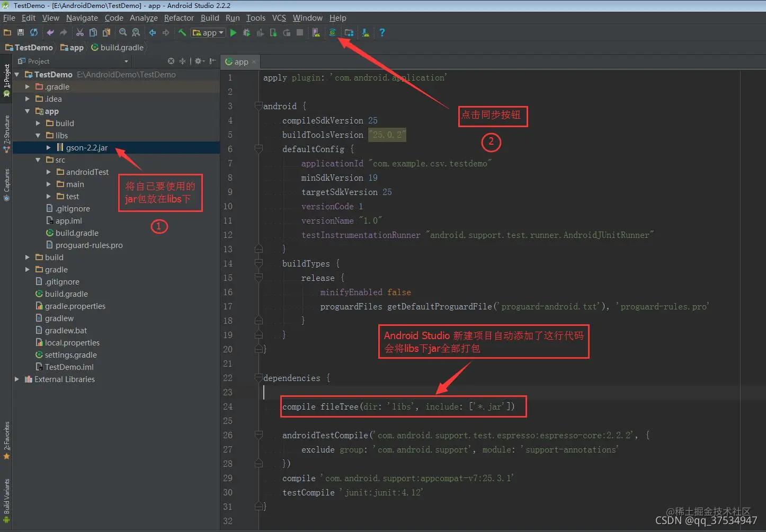Click the Copy icon in toolbar

click(x=93, y=33)
